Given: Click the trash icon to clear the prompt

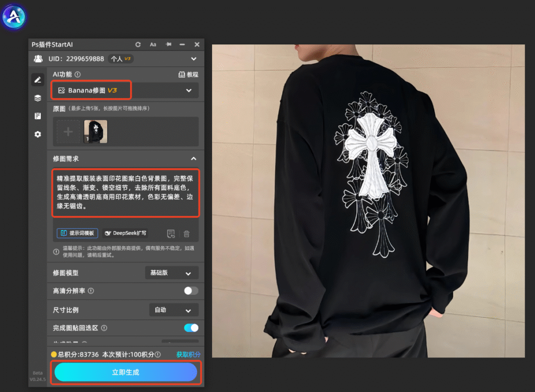Looking at the screenshot, I should (187, 234).
